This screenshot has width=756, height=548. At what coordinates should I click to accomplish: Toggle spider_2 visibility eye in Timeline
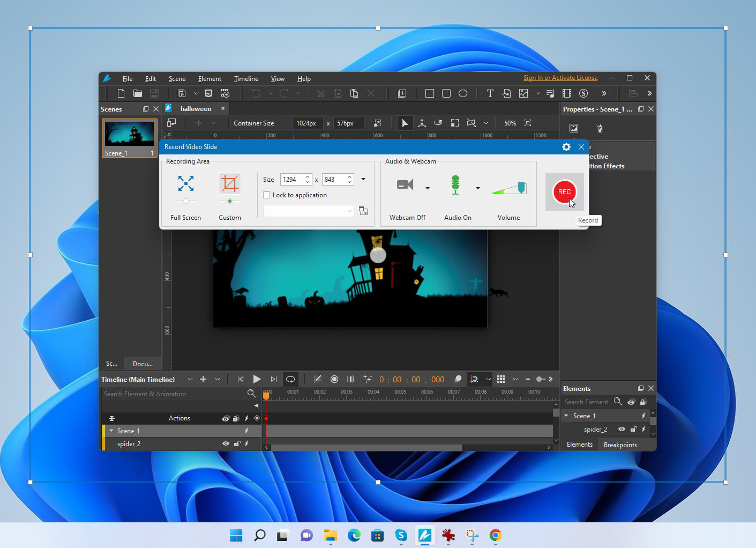pyautogui.click(x=226, y=444)
